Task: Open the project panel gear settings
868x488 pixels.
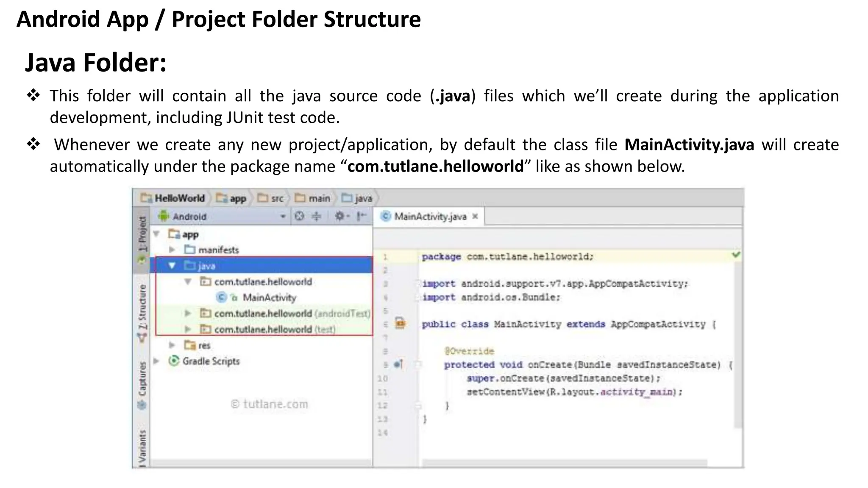Action: 340,216
